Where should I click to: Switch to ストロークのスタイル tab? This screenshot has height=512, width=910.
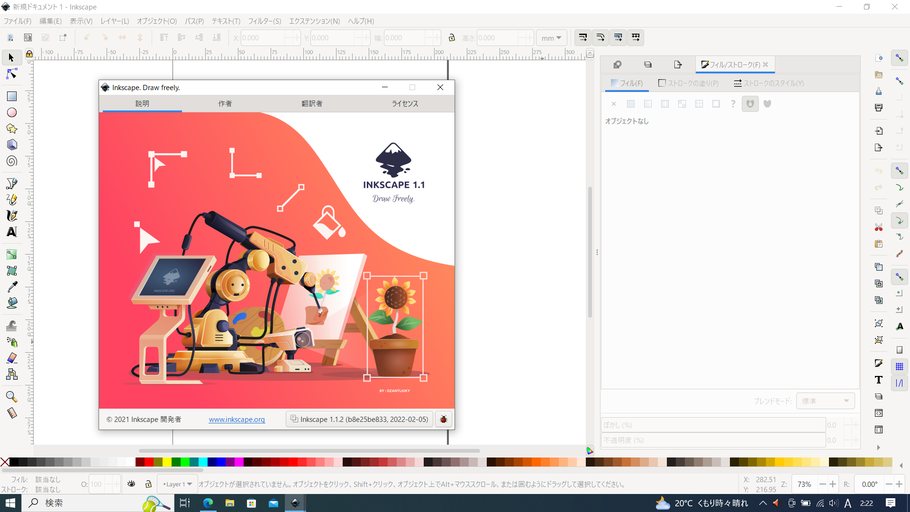coord(768,84)
